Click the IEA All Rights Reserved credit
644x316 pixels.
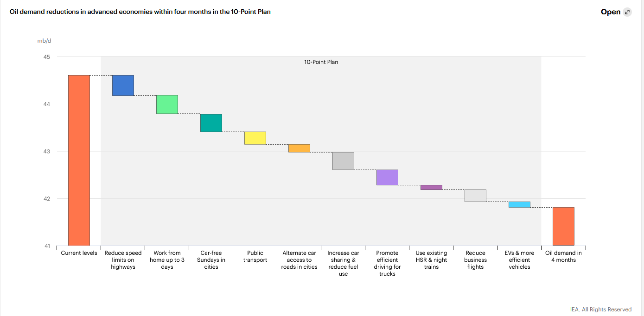point(600,310)
